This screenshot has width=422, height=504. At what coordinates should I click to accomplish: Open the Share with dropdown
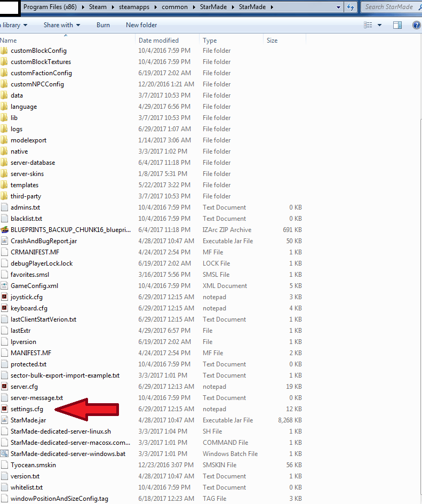click(x=62, y=25)
